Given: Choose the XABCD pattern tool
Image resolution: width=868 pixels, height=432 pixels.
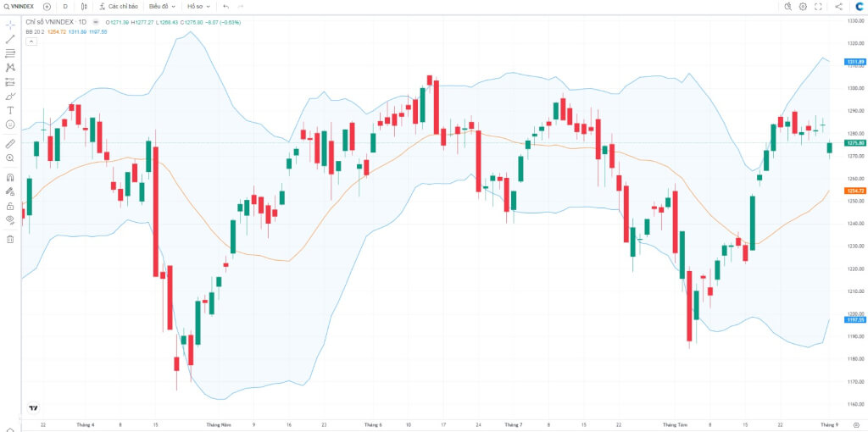Looking at the screenshot, I should (x=10, y=68).
